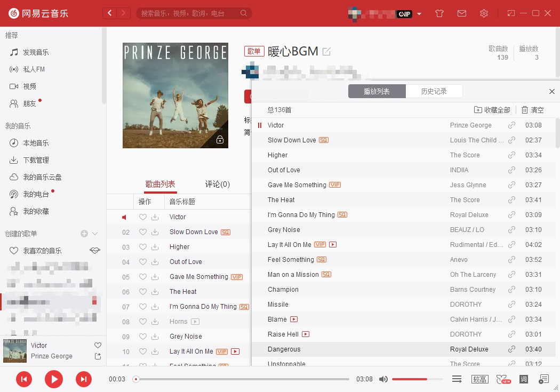Screen dimensions: 560x392
Task: Download The Heat from song list
Action: pyautogui.click(x=155, y=291)
